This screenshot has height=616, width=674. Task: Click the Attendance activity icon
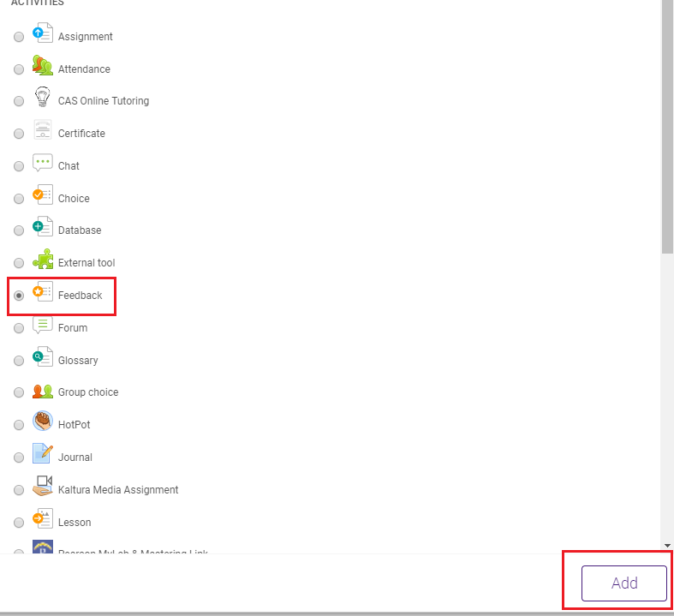pos(43,65)
